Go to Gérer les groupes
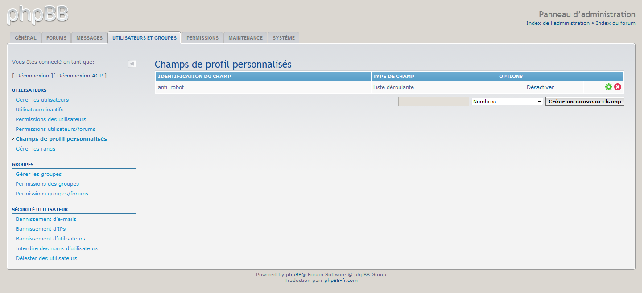The width and height of the screenshot is (644, 293). click(39, 174)
